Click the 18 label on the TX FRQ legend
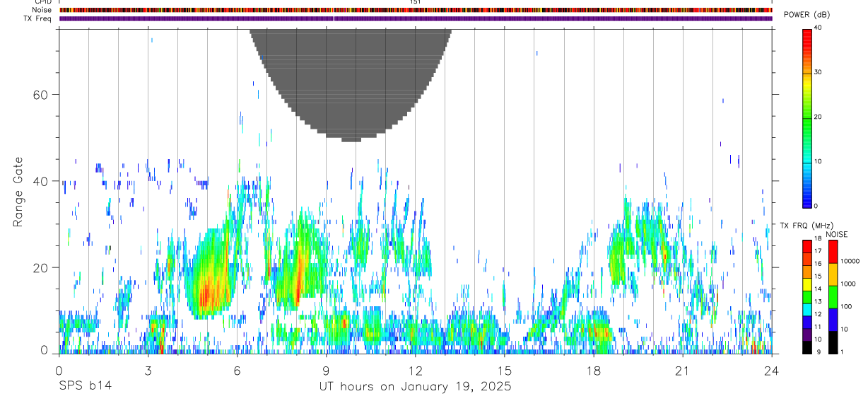The image size is (868, 401). tap(819, 240)
